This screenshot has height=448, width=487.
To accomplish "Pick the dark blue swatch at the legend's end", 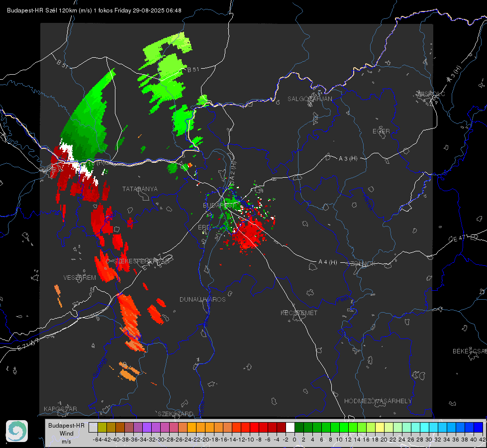I will (479, 428).
